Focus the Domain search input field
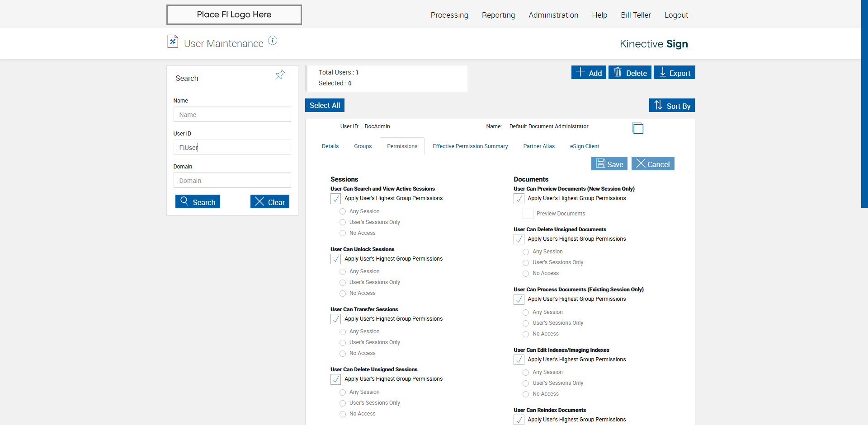868x425 pixels. tap(232, 181)
